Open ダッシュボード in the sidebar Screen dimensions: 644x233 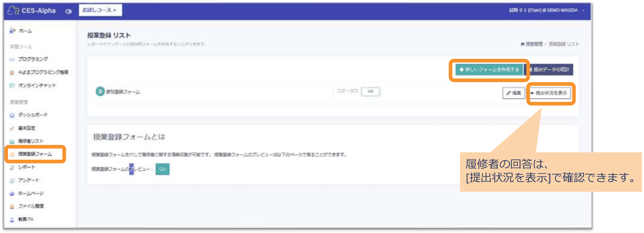(x=33, y=115)
